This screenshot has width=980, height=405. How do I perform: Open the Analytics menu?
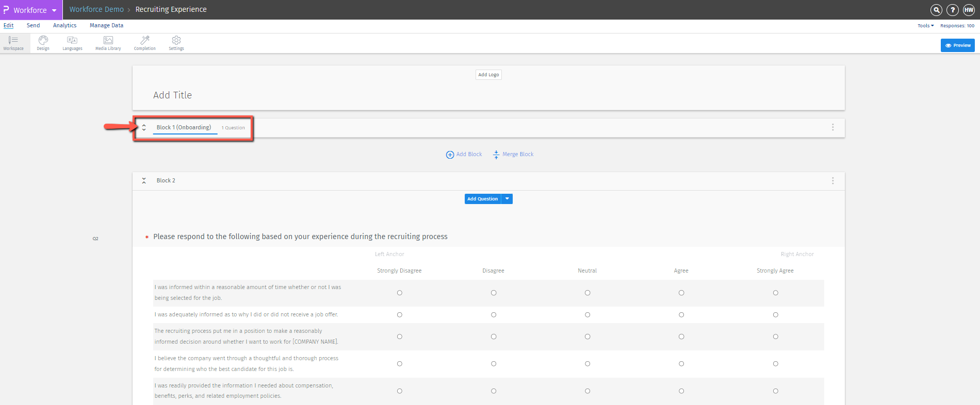pyautogui.click(x=64, y=25)
